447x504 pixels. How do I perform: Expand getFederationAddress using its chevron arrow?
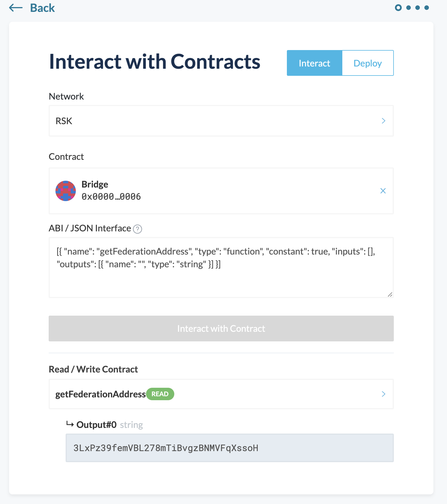point(383,394)
